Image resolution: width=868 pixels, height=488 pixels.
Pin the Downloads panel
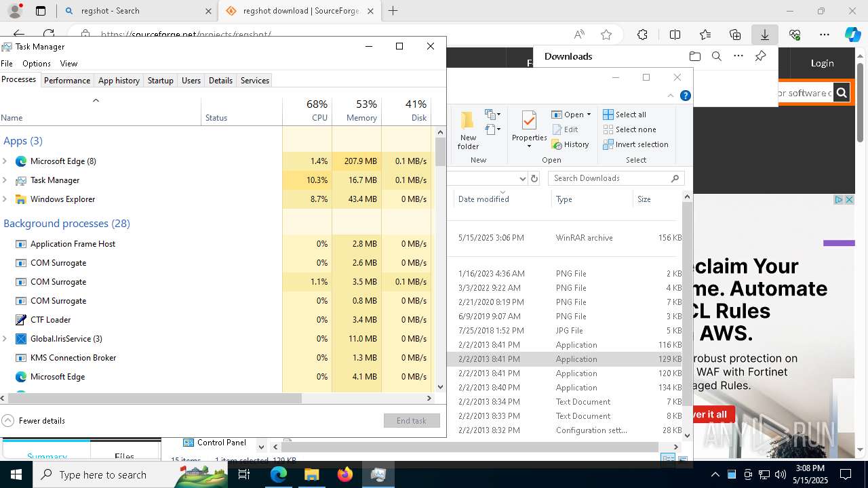tap(761, 56)
